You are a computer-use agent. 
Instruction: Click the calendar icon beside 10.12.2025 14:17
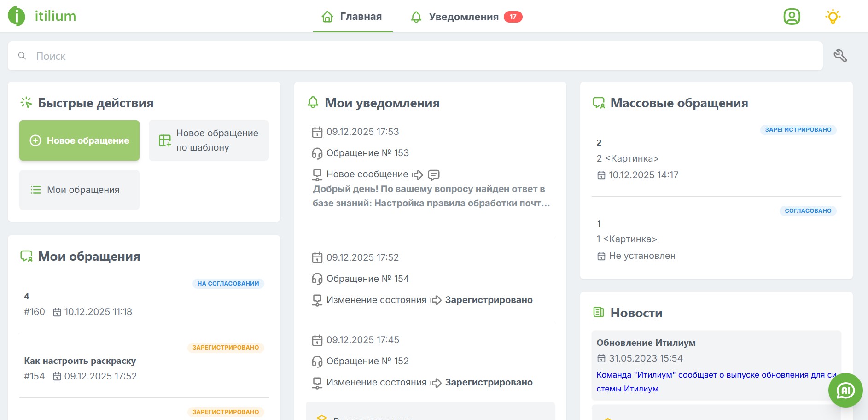601,175
